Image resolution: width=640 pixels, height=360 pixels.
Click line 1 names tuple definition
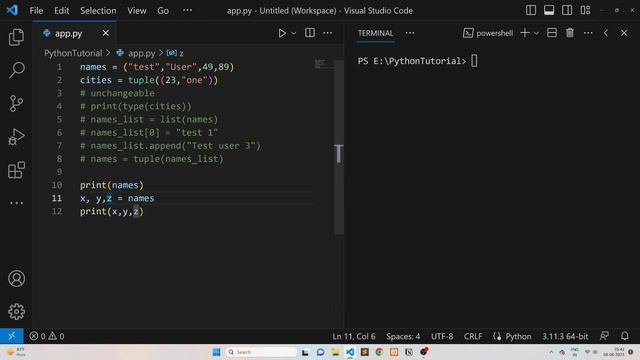(157, 67)
